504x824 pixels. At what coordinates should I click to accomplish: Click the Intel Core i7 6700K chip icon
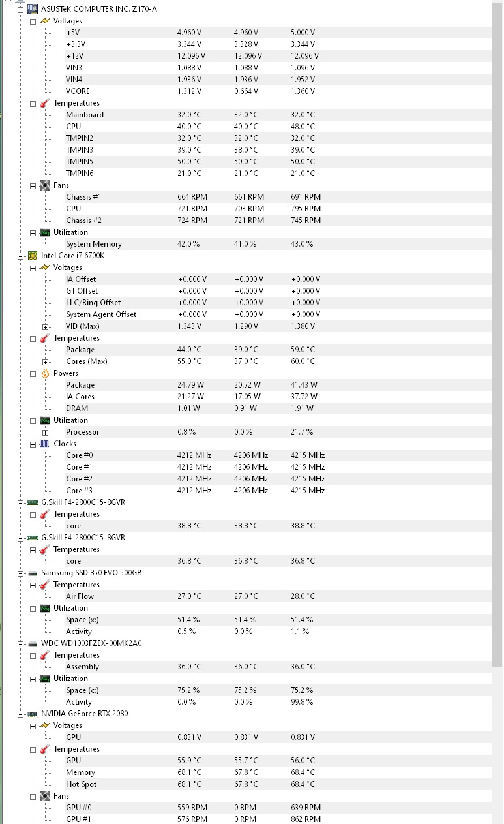32,256
